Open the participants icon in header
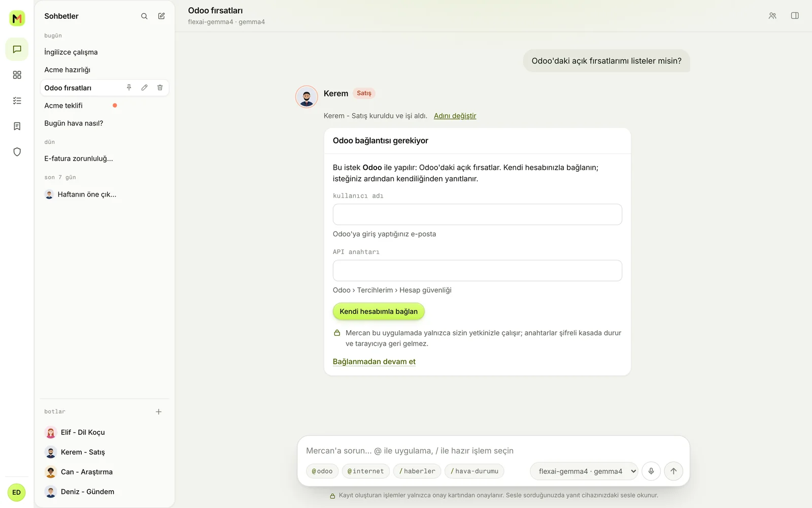 [x=772, y=16]
